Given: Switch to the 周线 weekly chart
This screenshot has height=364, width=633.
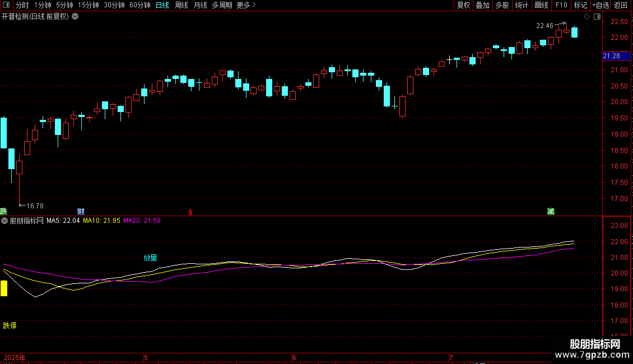Looking at the screenshot, I should click(x=181, y=5).
